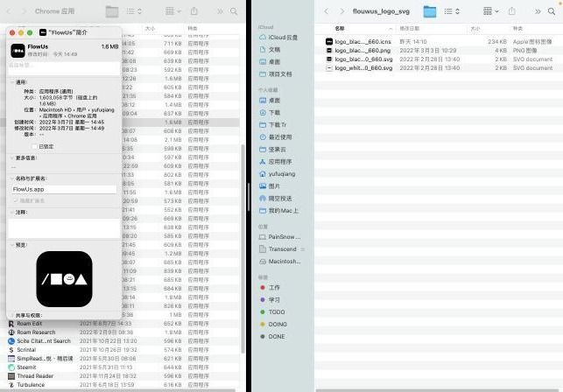Select 项目文档 in sidebar
Viewport: 563px width, 392px height.
point(276,74)
